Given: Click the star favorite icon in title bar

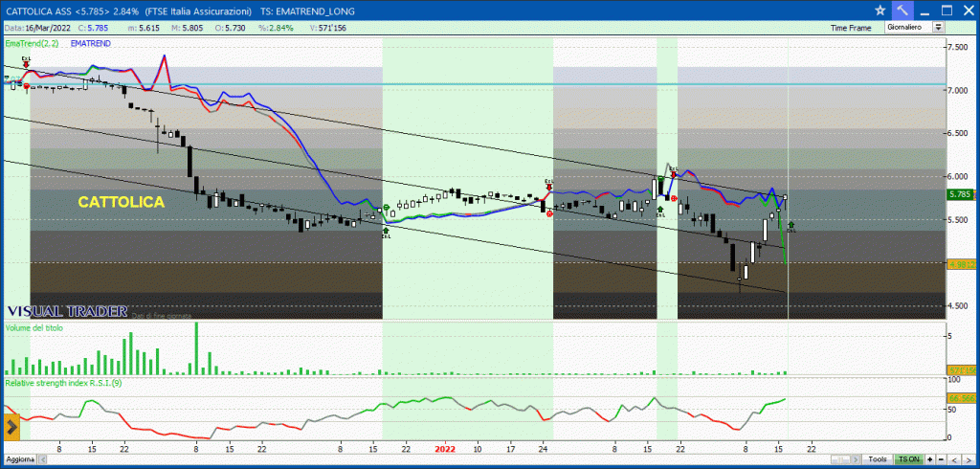Looking at the screenshot, I should click(880, 11).
